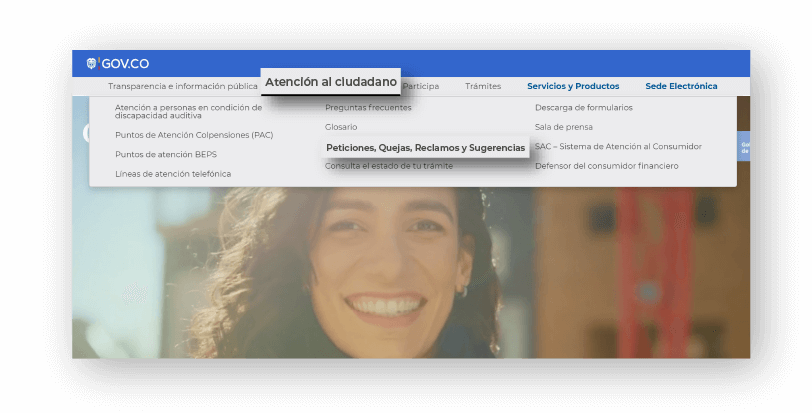Open Descarga de formularios link
The width and height of the screenshot is (812, 413).
(x=584, y=108)
